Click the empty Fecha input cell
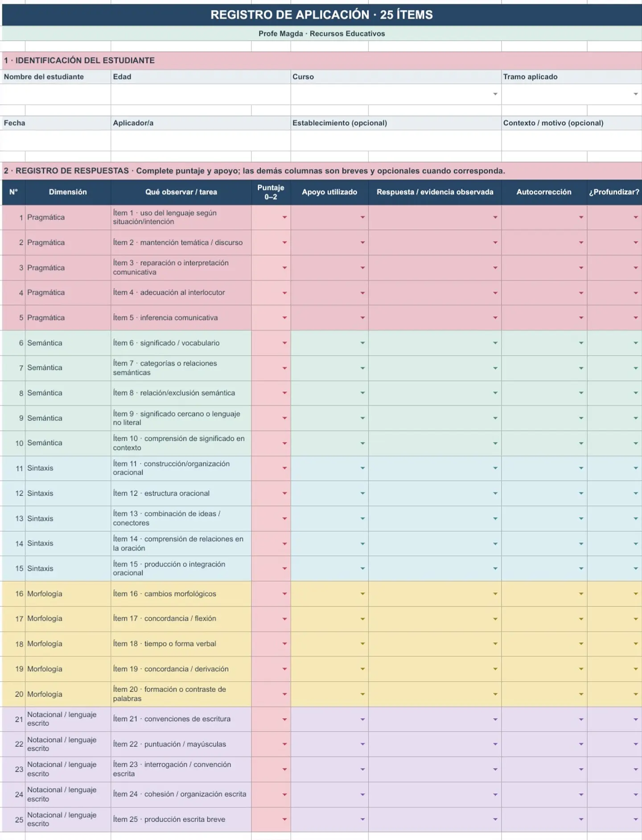 click(56, 141)
